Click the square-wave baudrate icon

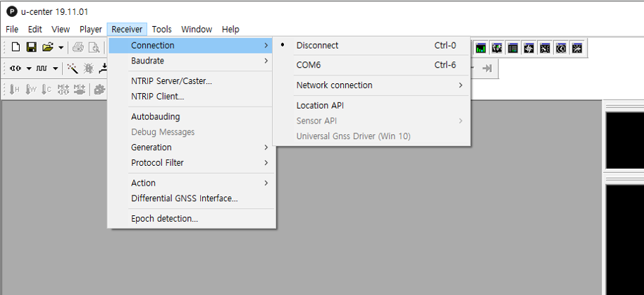[42, 68]
